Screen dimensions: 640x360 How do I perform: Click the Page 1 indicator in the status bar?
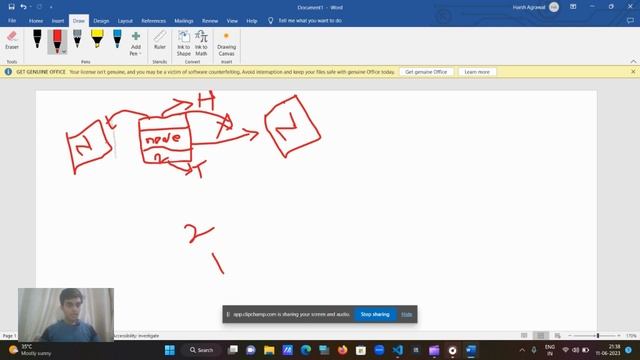click(9, 336)
